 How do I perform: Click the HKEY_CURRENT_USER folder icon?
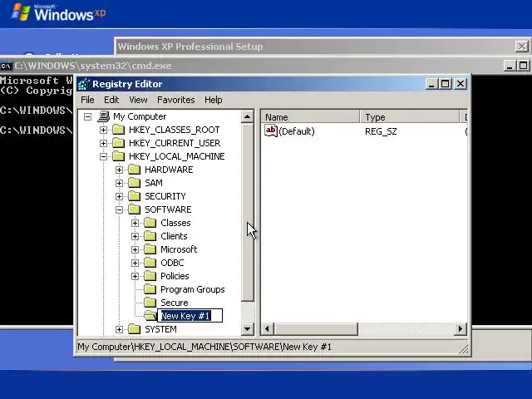(118, 143)
